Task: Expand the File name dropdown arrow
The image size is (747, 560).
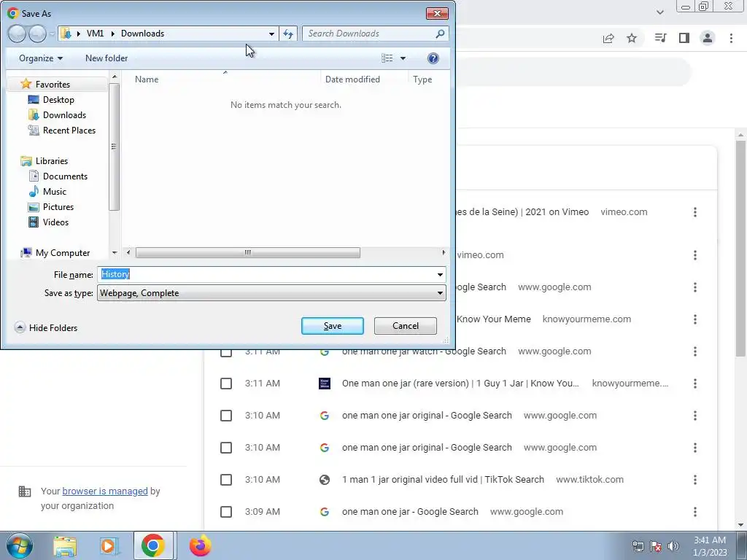Action: (440, 275)
